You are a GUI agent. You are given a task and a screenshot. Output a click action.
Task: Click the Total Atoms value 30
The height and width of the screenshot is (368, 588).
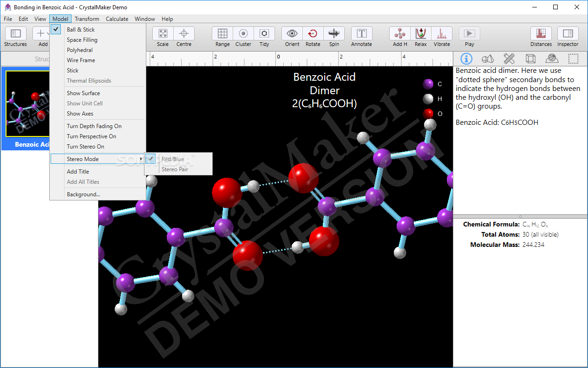(x=540, y=234)
